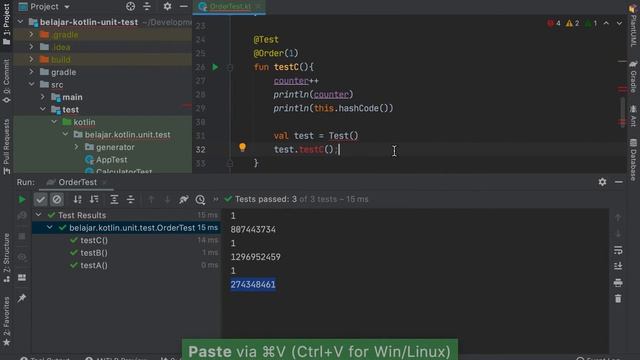Image resolution: width=640 pixels, height=360 pixels.
Task: Open Project panel settings gear
Action: click(167, 7)
